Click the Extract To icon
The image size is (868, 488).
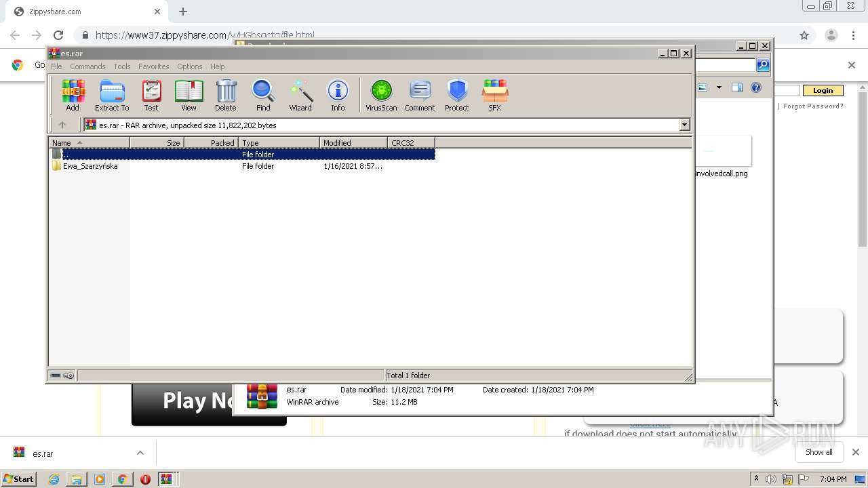[x=112, y=95]
